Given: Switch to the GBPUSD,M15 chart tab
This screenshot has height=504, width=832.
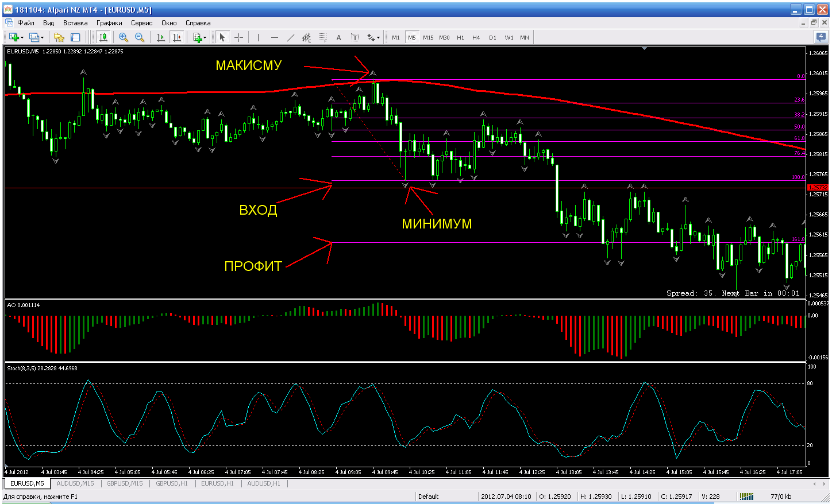Looking at the screenshot, I should pos(125,483).
